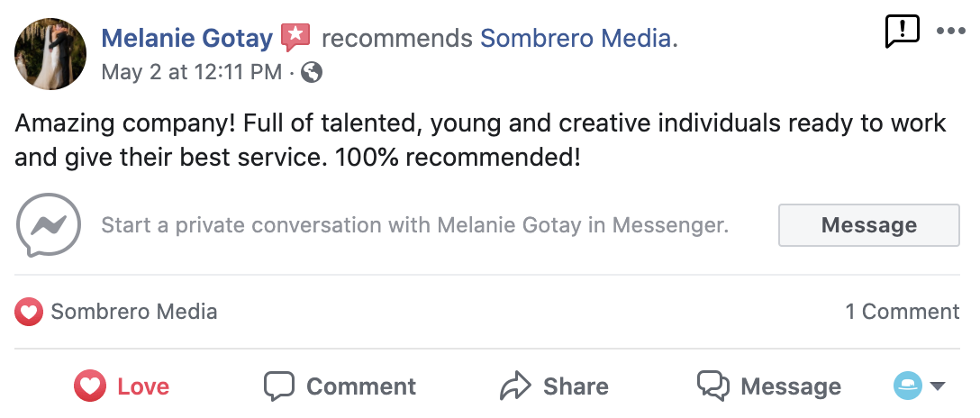The width and height of the screenshot is (980, 418).
Task: Report post via exclamation speech bubble icon
Action: [x=902, y=32]
